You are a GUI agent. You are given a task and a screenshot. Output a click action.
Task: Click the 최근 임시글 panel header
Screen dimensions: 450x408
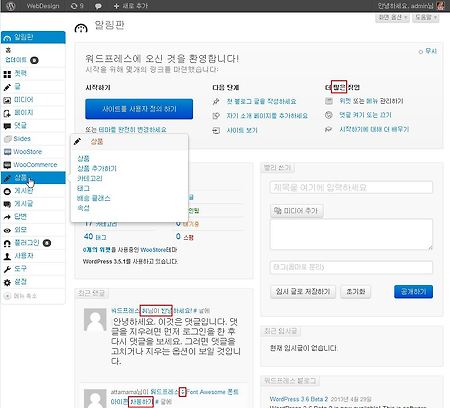[x=280, y=331]
